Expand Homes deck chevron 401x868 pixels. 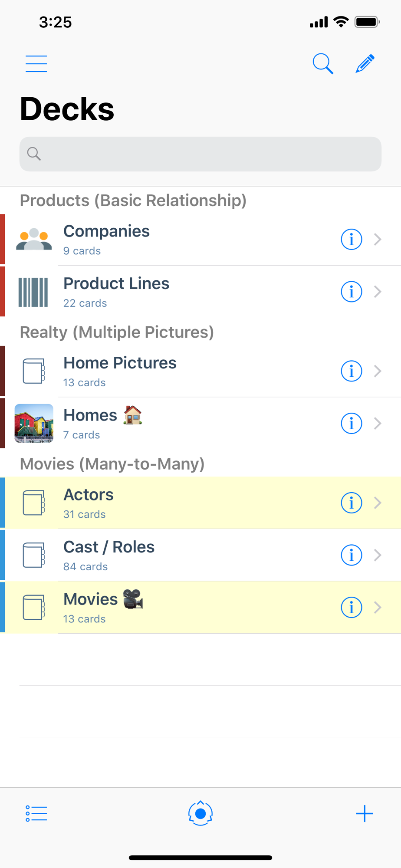coord(378,423)
